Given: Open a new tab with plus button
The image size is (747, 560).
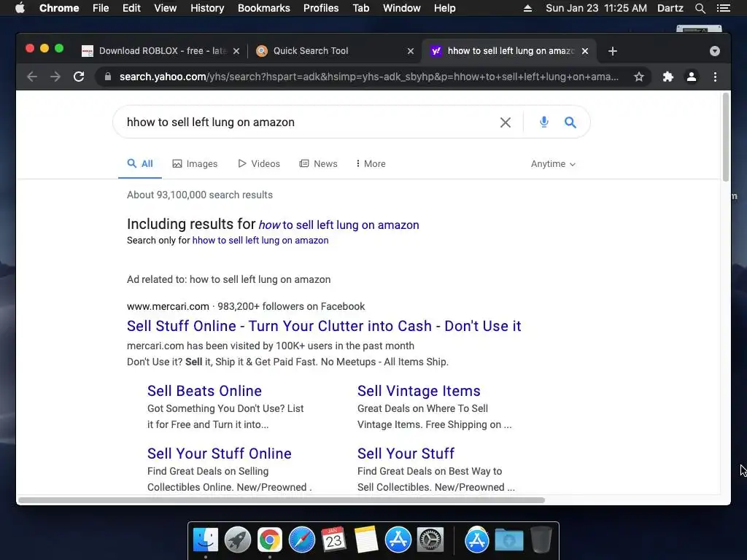Looking at the screenshot, I should point(613,51).
